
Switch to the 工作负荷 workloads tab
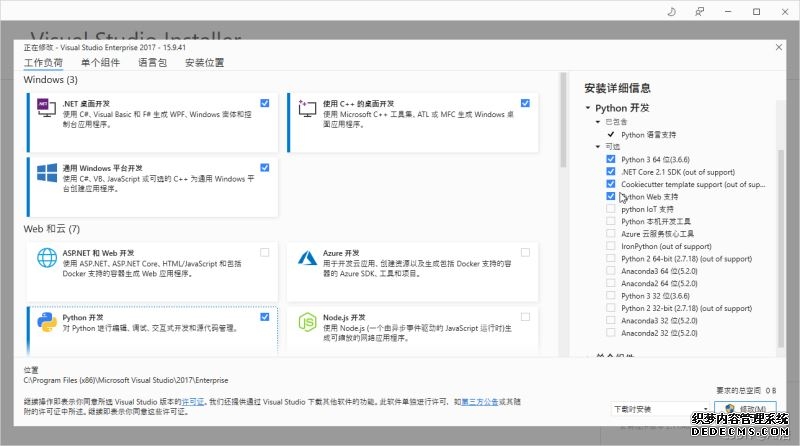[x=43, y=63]
